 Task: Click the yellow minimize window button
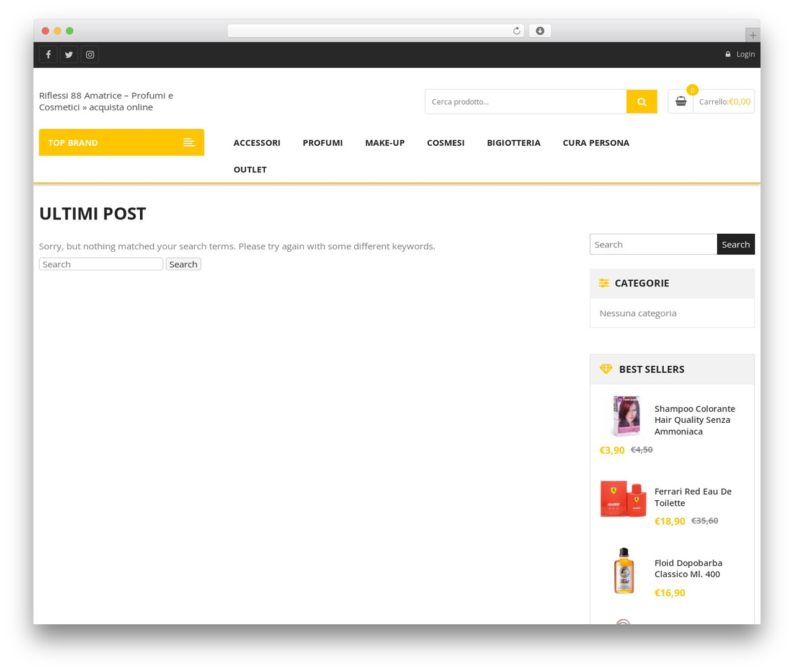(57, 31)
